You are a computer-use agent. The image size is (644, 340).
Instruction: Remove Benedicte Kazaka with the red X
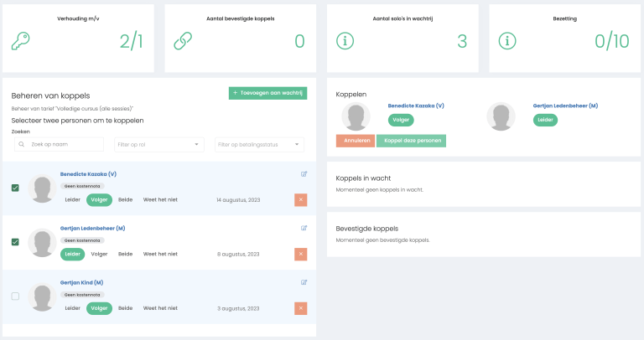(301, 199)
